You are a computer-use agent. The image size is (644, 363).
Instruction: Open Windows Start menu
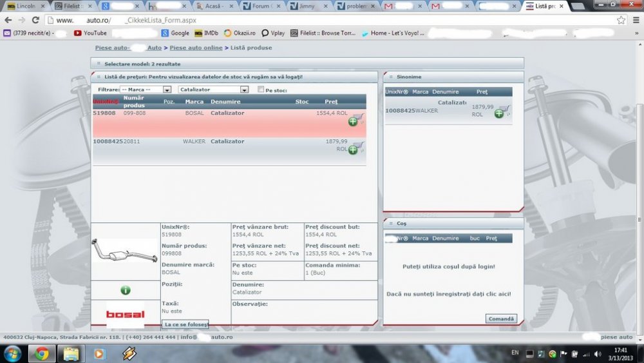(x=12, y=353)
